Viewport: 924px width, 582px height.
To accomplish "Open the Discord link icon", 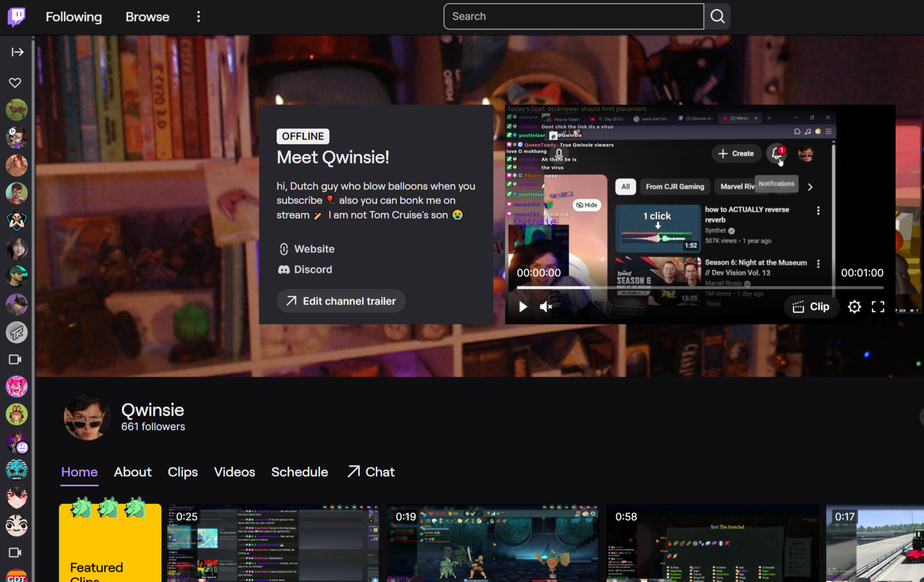I will 284,270.
